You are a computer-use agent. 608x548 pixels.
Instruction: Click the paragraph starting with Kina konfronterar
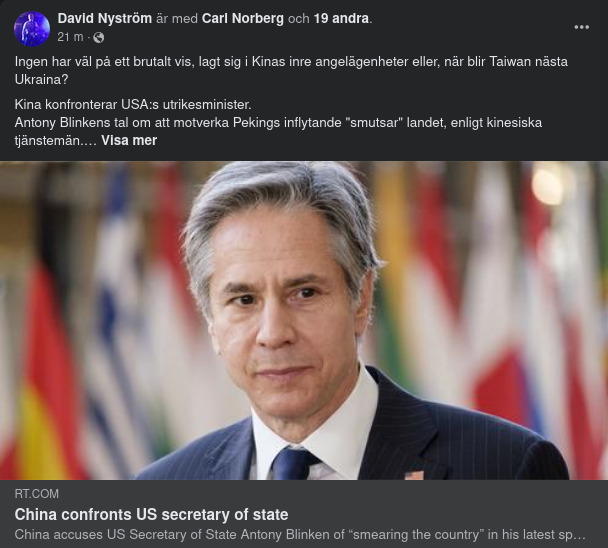pyautogui.click(x=278, y=123)
